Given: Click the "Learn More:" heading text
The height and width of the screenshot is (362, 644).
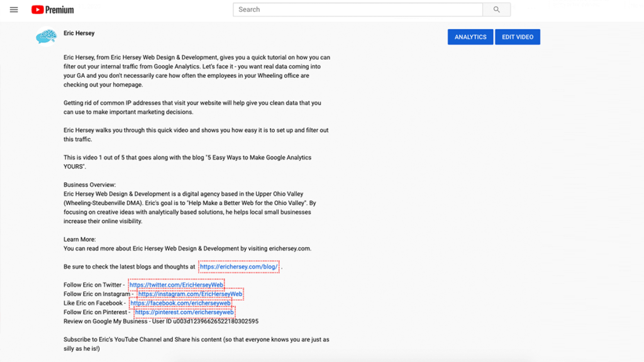Looking at the screenshot, I should click(x=80, y=239).
